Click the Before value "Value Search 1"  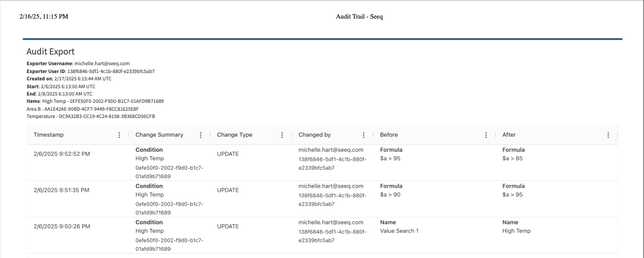pyautogui.click(x=399, y=231)
